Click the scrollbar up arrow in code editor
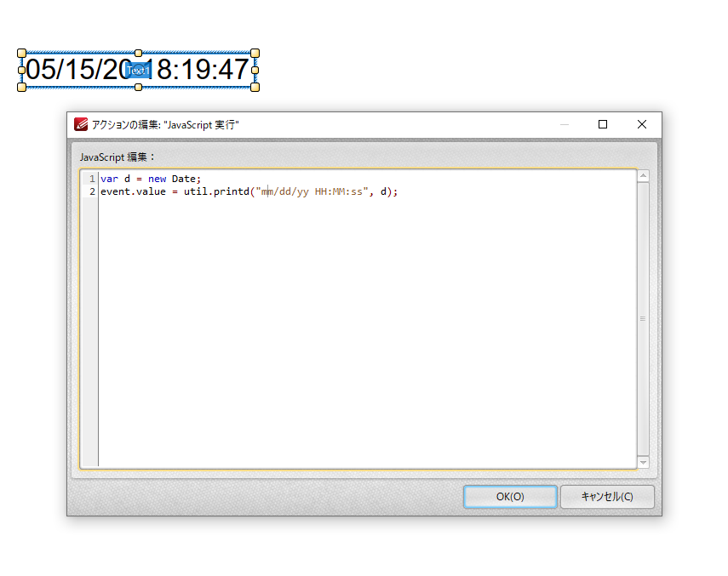 tap(643, 176)
